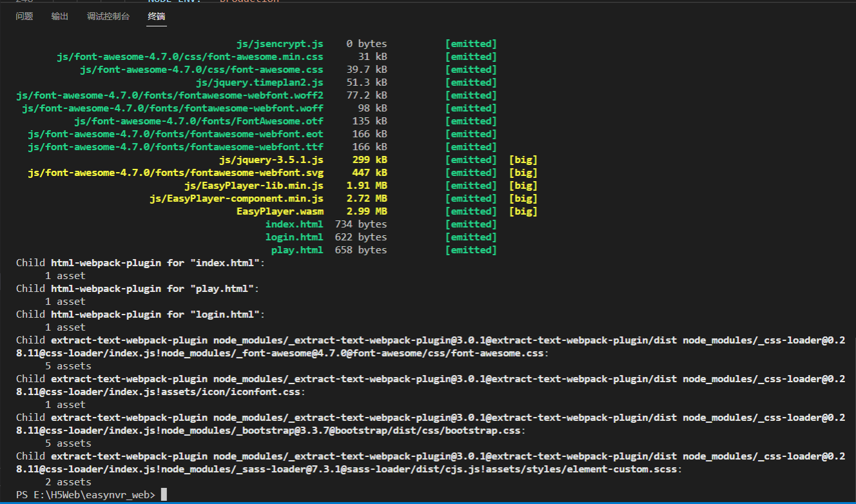
Task: Click fontawesome-webfont.ttf asset path
Action: point(175,147)
